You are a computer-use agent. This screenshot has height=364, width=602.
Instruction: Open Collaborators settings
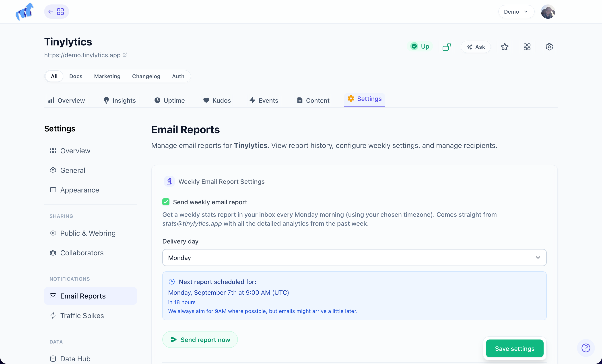tap(90, 253)
